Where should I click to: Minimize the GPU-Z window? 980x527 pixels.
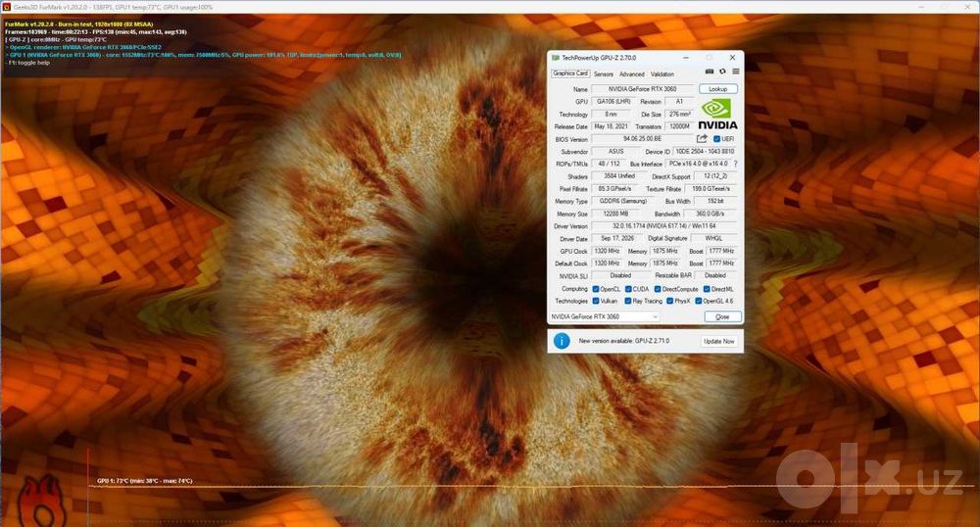[686, 58]
